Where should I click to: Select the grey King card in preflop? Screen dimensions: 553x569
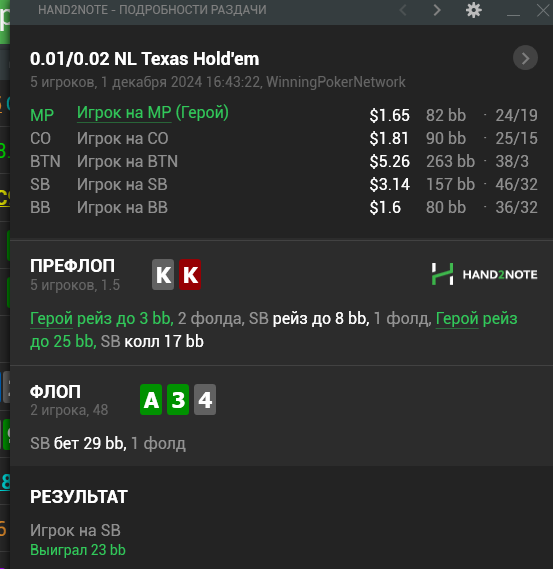click(x=163, y=275)
